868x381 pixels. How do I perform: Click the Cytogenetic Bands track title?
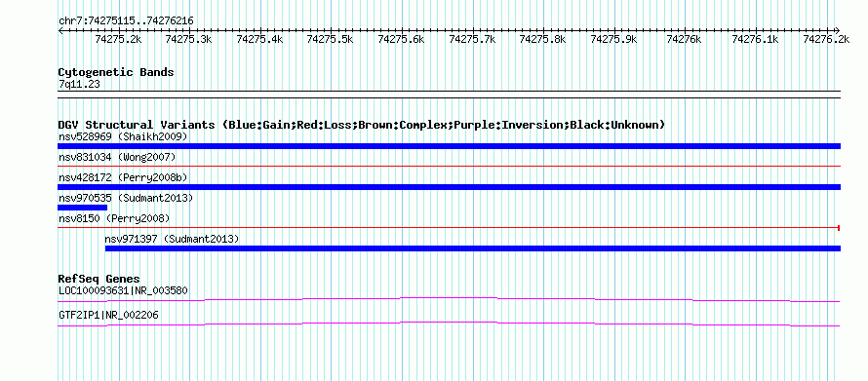tap(116, 72)
